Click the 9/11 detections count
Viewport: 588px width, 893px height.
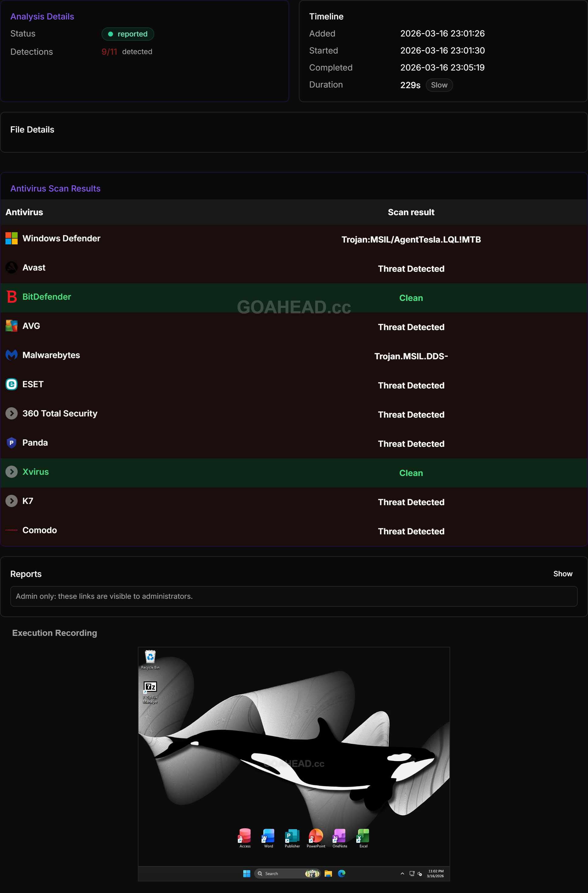tap(109, 52)
